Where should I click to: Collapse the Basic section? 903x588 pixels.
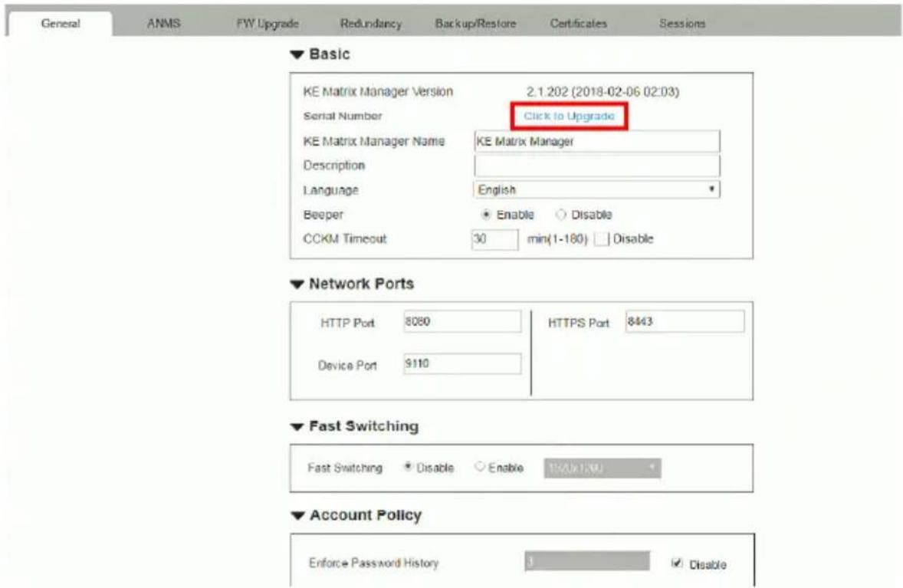pyautogui.click(x=297, y=54)
